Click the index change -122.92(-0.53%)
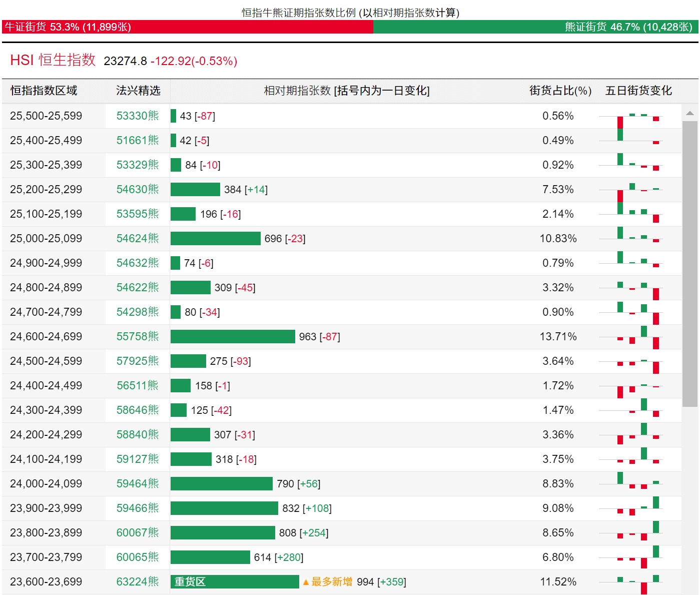 pos(194,61)
